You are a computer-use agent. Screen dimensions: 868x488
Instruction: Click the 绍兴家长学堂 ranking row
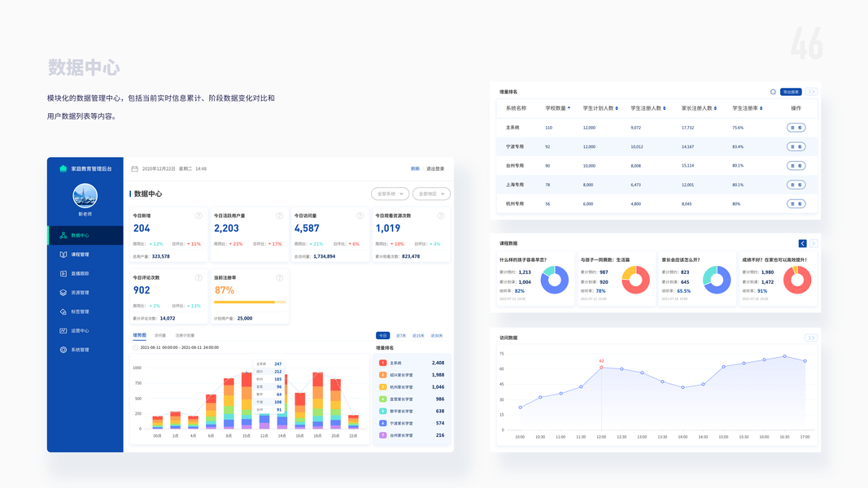point(412,375)
